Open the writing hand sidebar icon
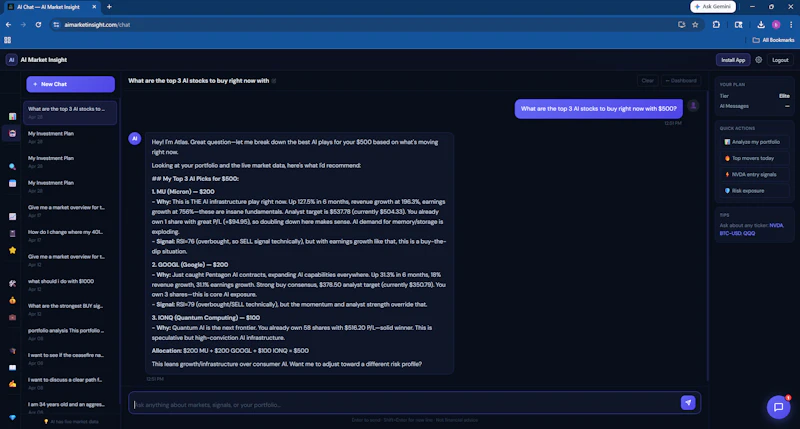 (x=12, y=384)
